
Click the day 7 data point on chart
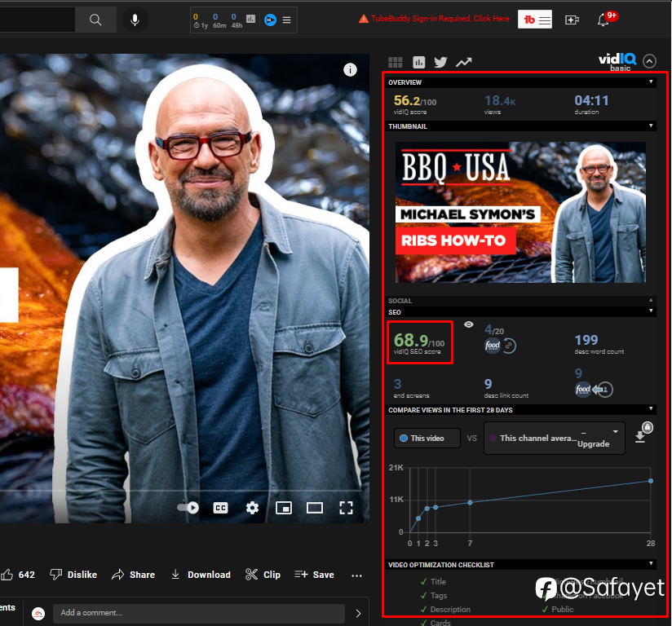[470, 503]
